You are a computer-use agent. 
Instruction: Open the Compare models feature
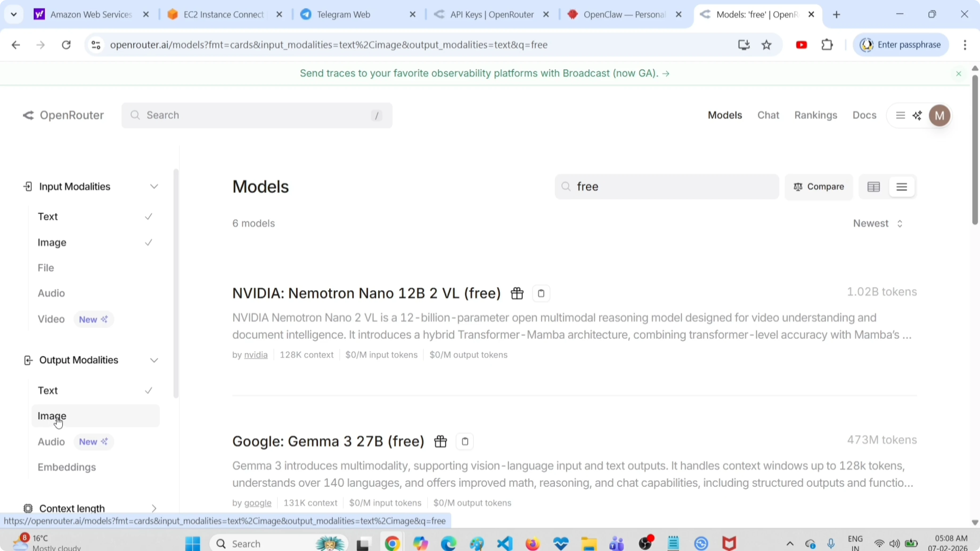[x=819, y=186]
